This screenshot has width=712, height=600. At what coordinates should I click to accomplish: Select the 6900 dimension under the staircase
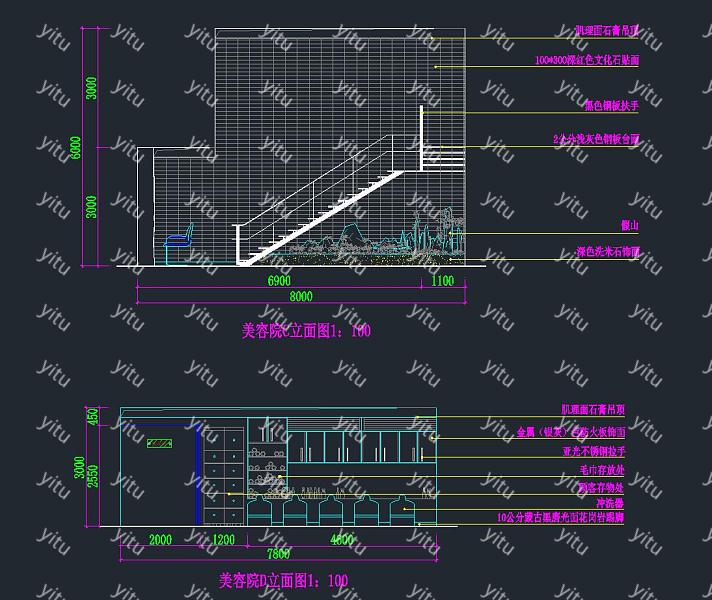click(279, 281)
